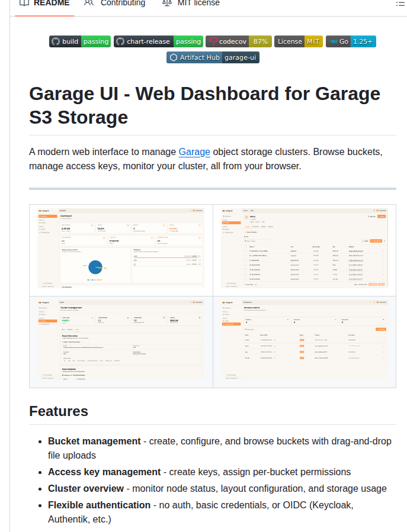Open the chart-release passing badge
The image size is (407, 532).
point(158,41)
